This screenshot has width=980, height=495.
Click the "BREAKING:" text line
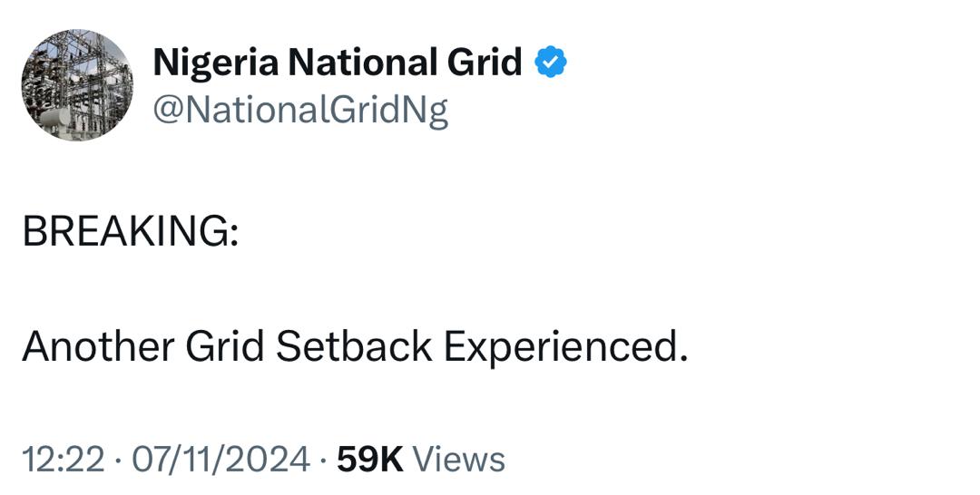point(131,232)
